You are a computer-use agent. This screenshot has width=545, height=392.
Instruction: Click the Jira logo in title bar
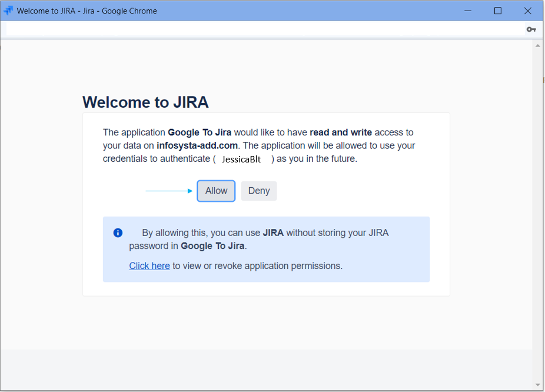click(x=8, y=11)
